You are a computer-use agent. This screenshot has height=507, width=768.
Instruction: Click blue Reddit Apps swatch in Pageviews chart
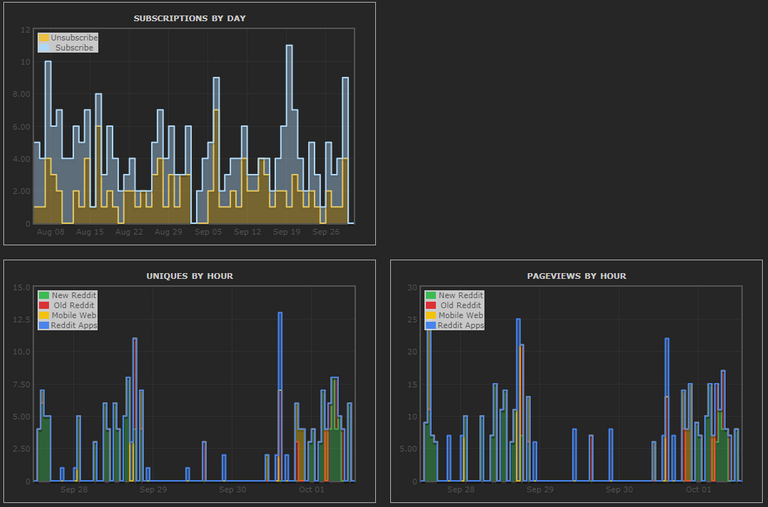click(431, 325)
